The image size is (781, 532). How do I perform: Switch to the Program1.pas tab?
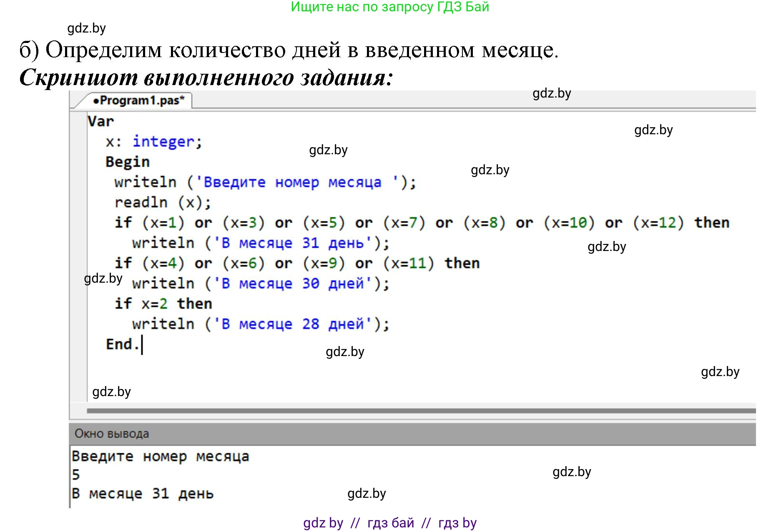[139, 100]
